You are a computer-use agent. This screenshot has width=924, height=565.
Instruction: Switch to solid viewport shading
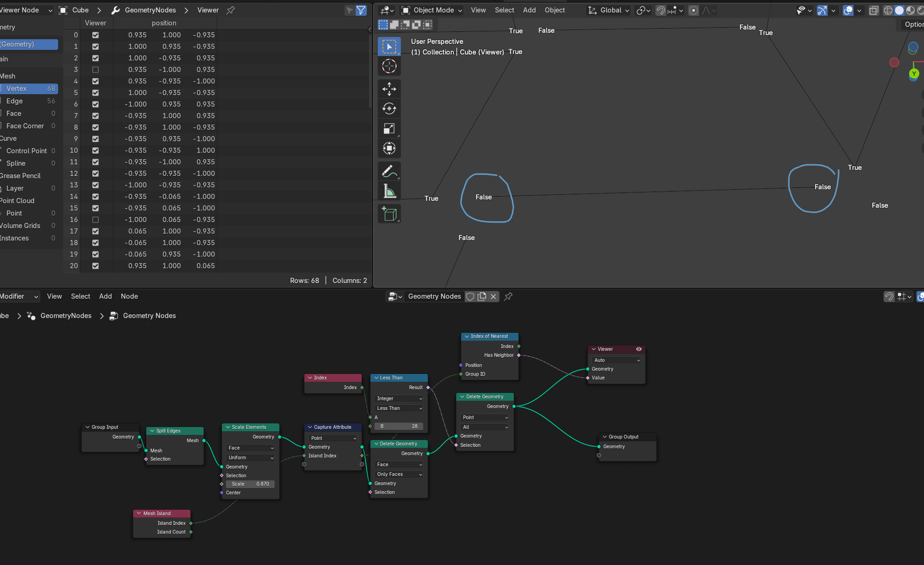(x=899, y=10)
